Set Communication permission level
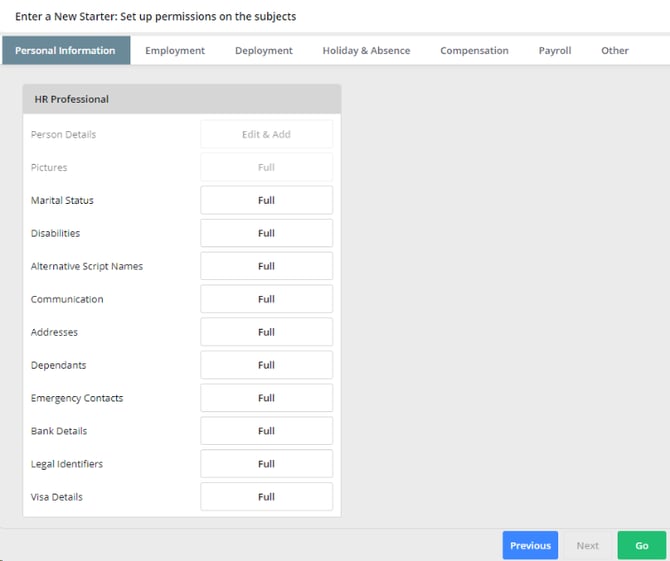The width and height of the screenshot is (670, 561). pyautogui.click(x=266, y=299)
